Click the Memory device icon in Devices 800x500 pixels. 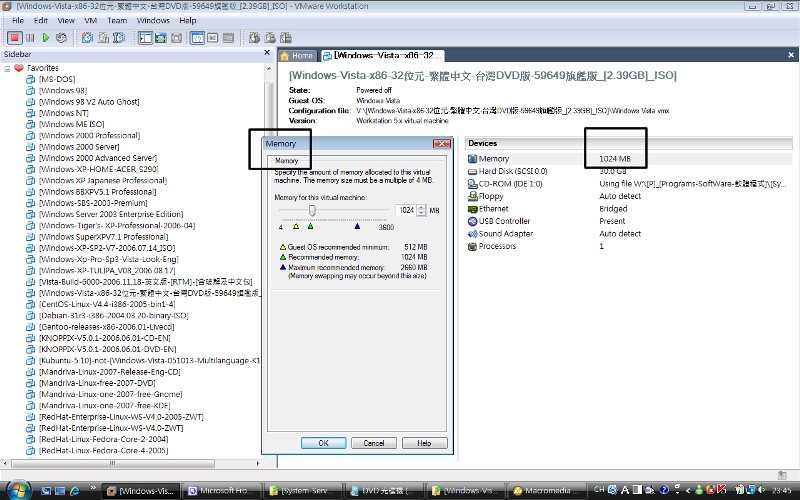(x=472, y=159)
